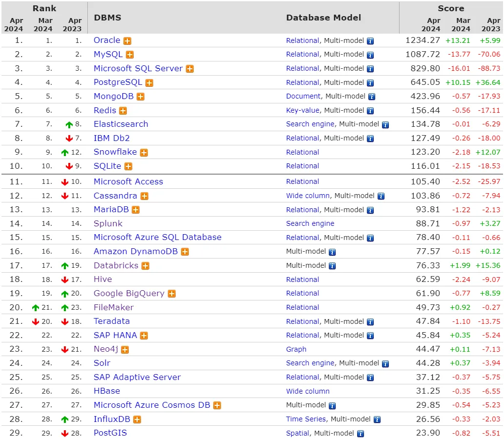The height and width of the screenshot is (439, 504).
Task: Click the Score column header
Action: click(451, 8)
